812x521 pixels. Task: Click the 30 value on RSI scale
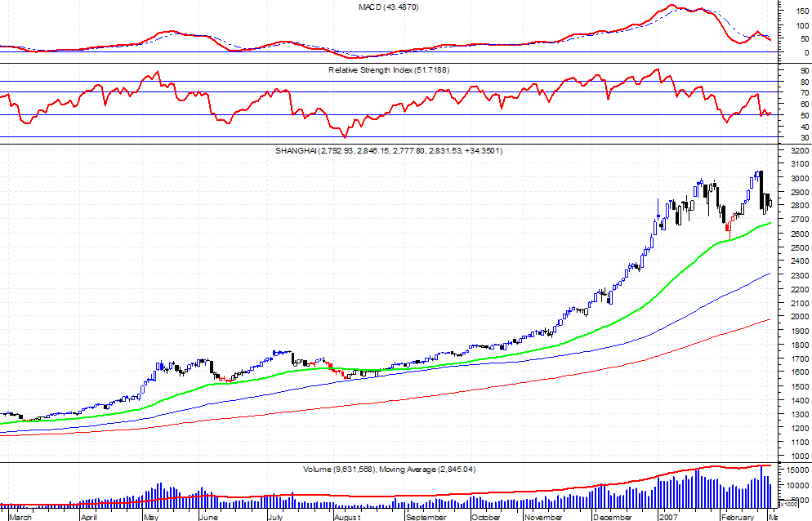click(x=805, y=138)
